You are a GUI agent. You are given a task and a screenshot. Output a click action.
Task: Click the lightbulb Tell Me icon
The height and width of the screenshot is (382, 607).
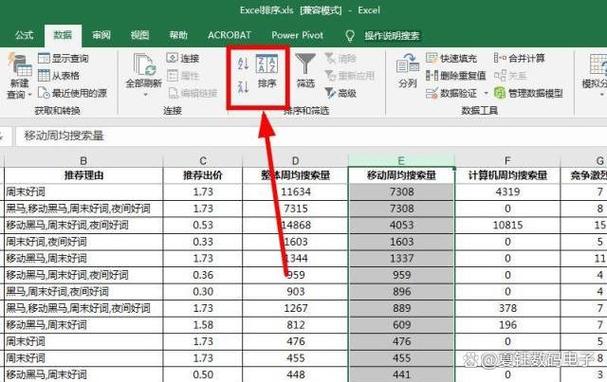[350, 36]
